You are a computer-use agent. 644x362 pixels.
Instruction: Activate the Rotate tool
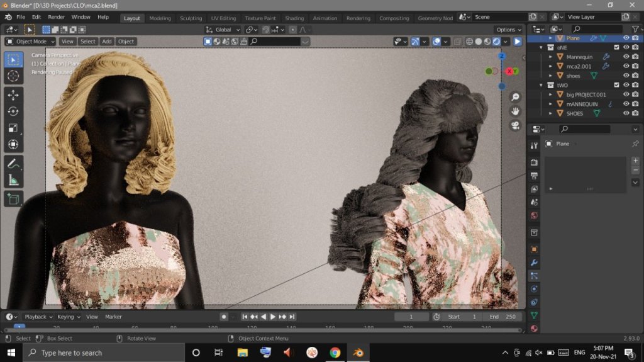point(13,111)
